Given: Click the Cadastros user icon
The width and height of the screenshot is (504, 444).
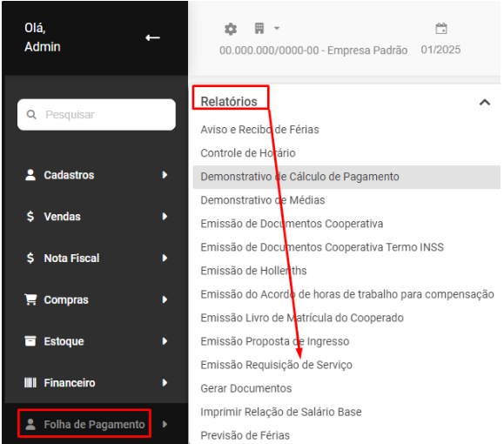Looking at the screenshot, I should (30, 175).
